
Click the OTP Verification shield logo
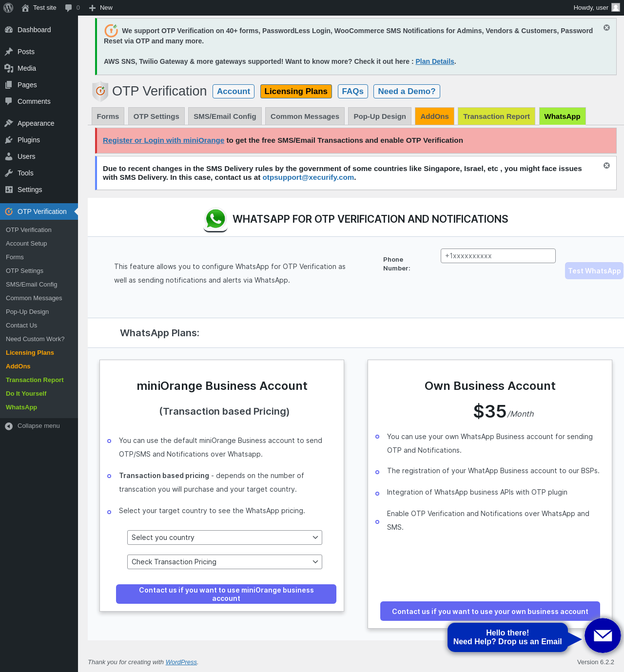(100, 91)
